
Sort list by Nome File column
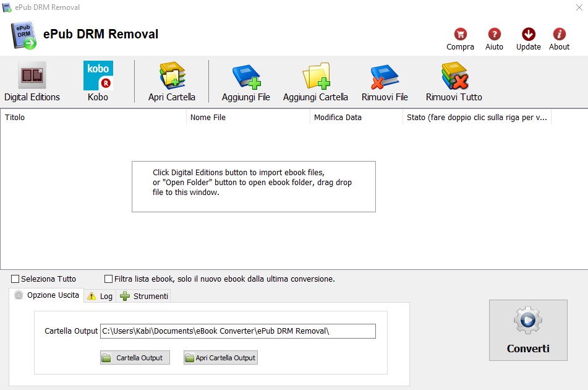pyautogui.click(x=248, y=118)
